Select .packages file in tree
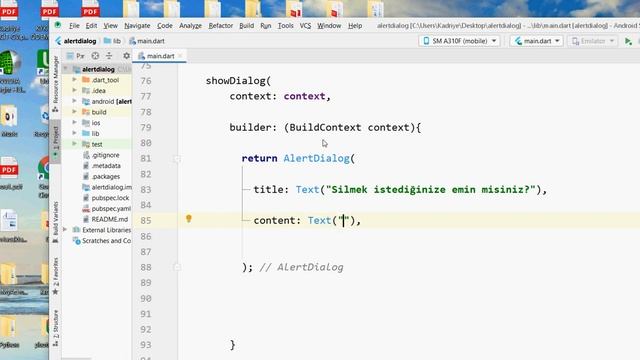Image resolution: width=640 pixels, height=360 pixels. point(105,176)
